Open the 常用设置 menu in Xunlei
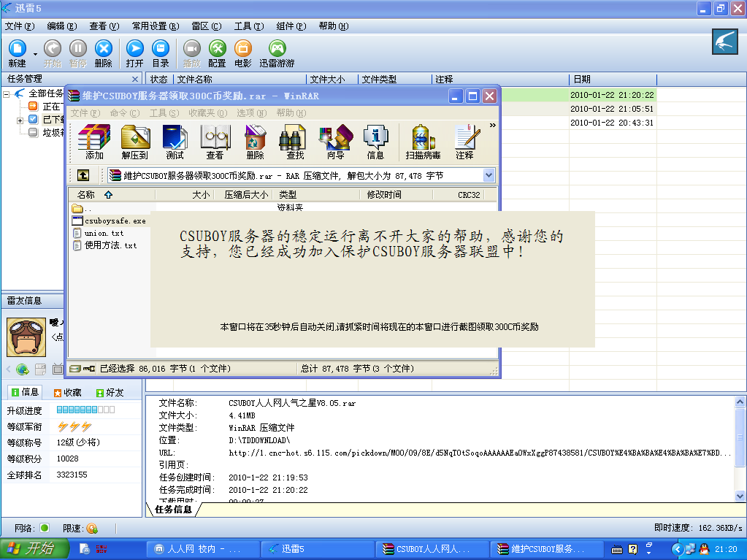This screenshot has width=747, height=560. pos(156,26)
